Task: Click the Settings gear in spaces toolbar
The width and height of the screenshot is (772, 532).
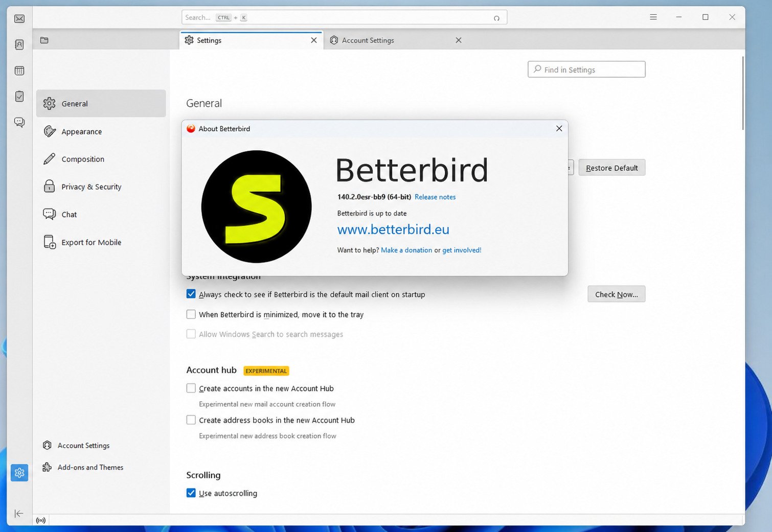Action: 19,473
